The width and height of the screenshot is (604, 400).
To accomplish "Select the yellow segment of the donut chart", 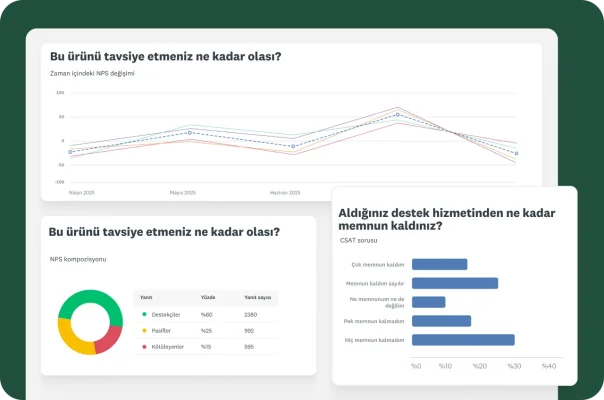I will coord(68,337).
